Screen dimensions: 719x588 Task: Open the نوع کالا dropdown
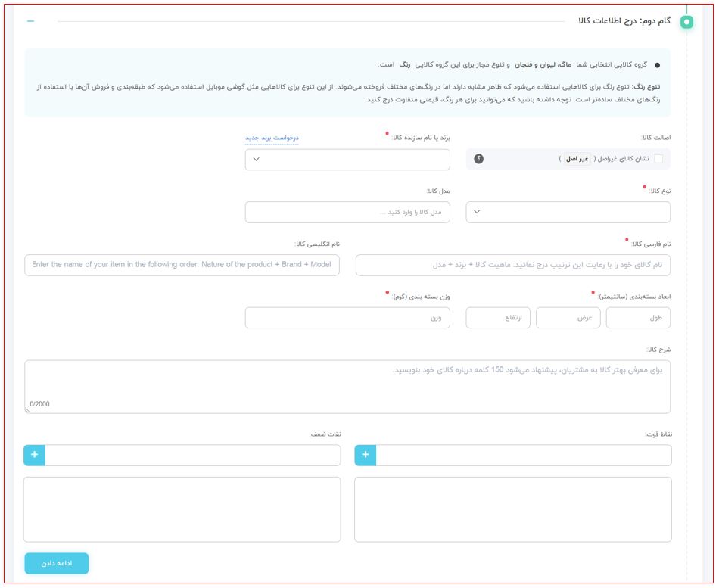[x=568, y=213]
